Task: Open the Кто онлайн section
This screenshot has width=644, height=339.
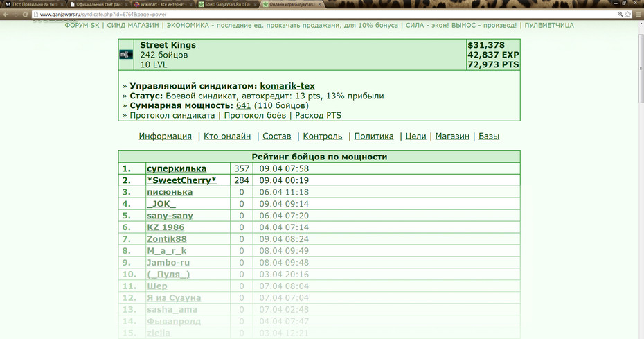Action: (x=227, y=136)
